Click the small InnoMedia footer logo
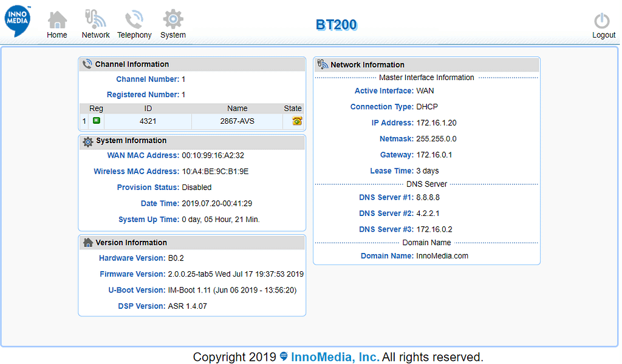The width and height of the screenshot is (622, 364). (x=284, y=356)
